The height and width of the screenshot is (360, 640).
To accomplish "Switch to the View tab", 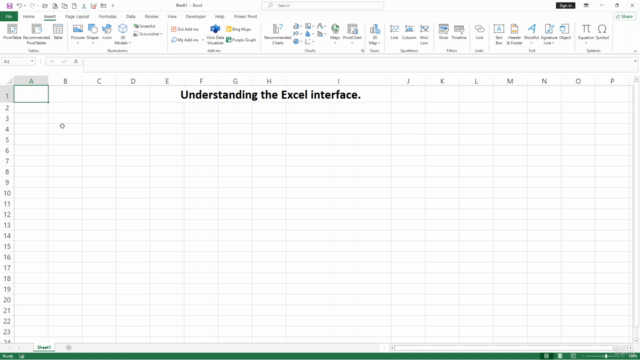I will pyautogui.click(x=172, y=16).
